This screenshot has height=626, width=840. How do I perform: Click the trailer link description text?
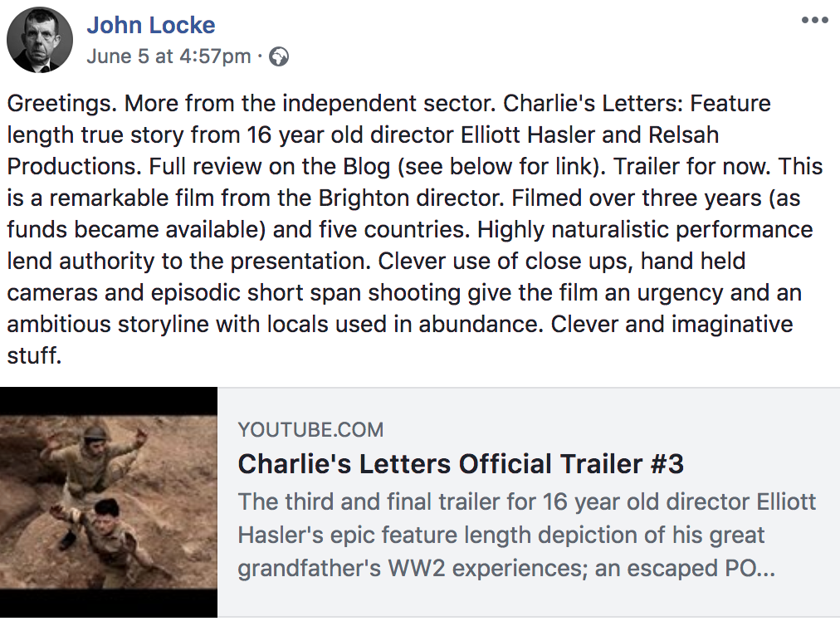[x=526, y=536]
